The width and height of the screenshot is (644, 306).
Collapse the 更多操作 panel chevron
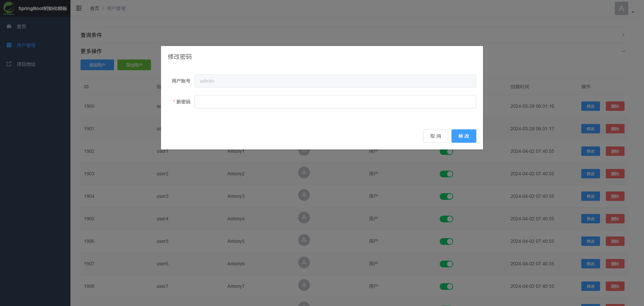click(x=623, y=51)
